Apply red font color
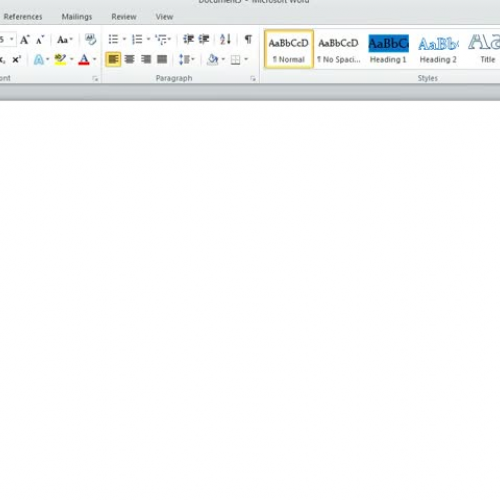Image resolution: width=500 pixels, height=500 pixels. point(84,60)
